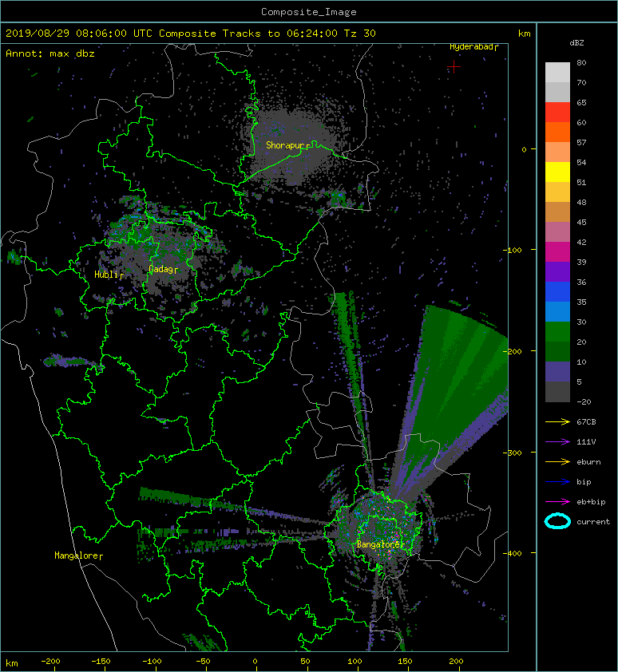Screen dimensions: 618x672
Task: Click the purple 111V track arrow icon
Action: (x=557, y=442)
